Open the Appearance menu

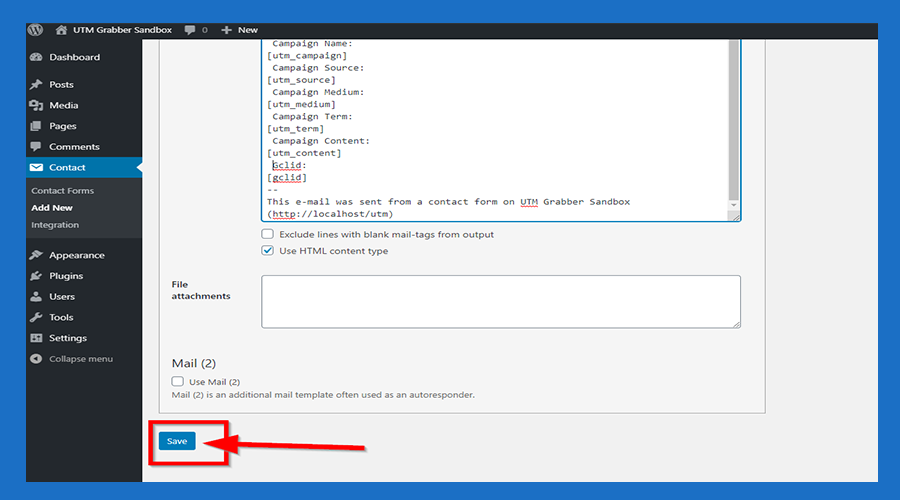pyautogui.click(x=77, y=255)
